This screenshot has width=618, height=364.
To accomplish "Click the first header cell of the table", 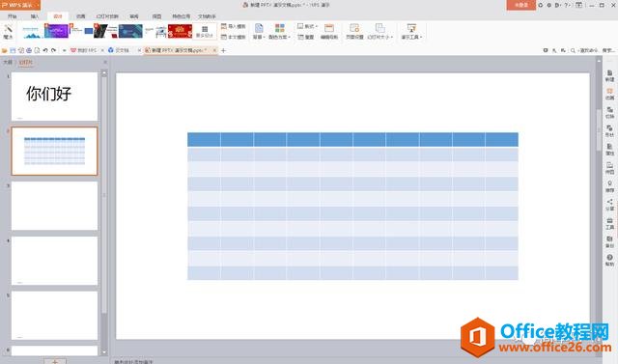I will click(x=204, y=139).
